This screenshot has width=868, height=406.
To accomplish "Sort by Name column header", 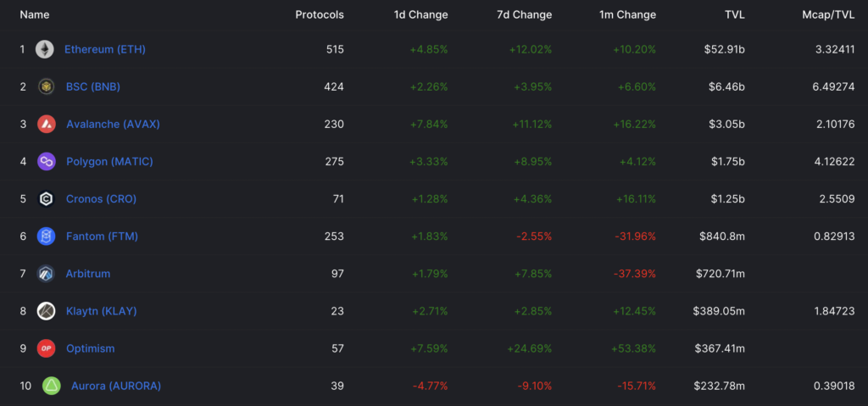I will click(35, 14).
